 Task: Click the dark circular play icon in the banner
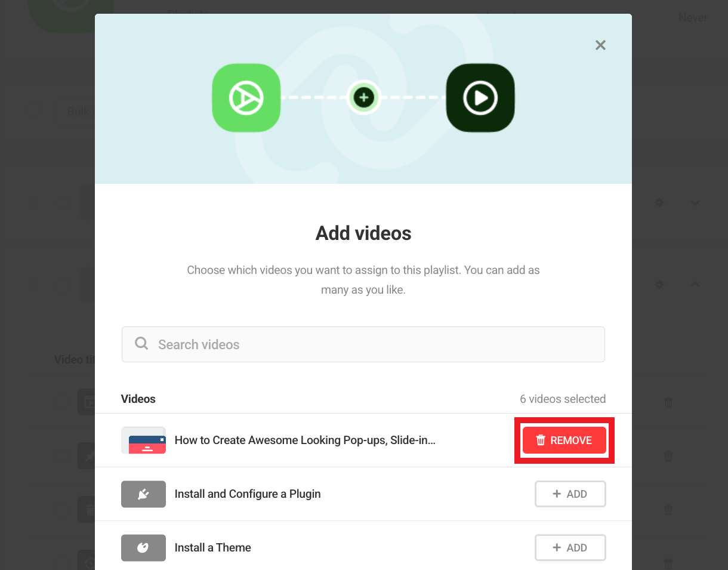pos(480,97)
